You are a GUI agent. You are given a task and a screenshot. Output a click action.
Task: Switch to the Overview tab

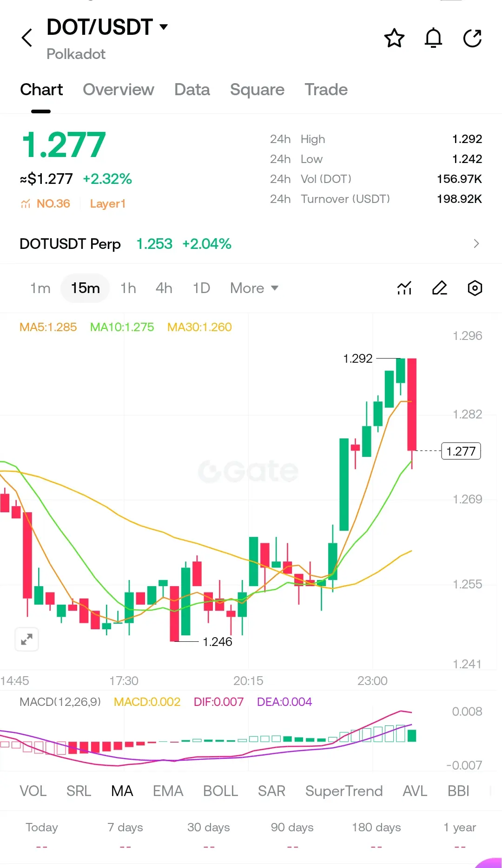click(x=119, y=90)
